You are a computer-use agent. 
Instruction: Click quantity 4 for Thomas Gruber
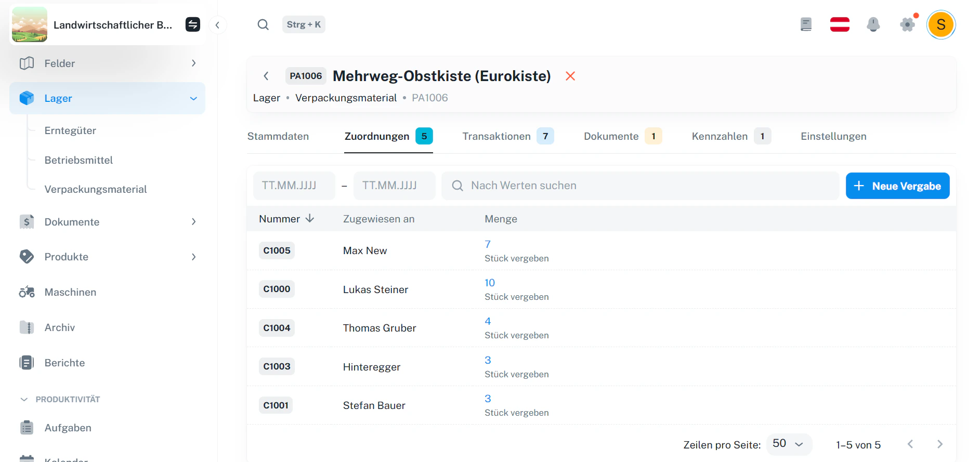click(x=488, y=321)
